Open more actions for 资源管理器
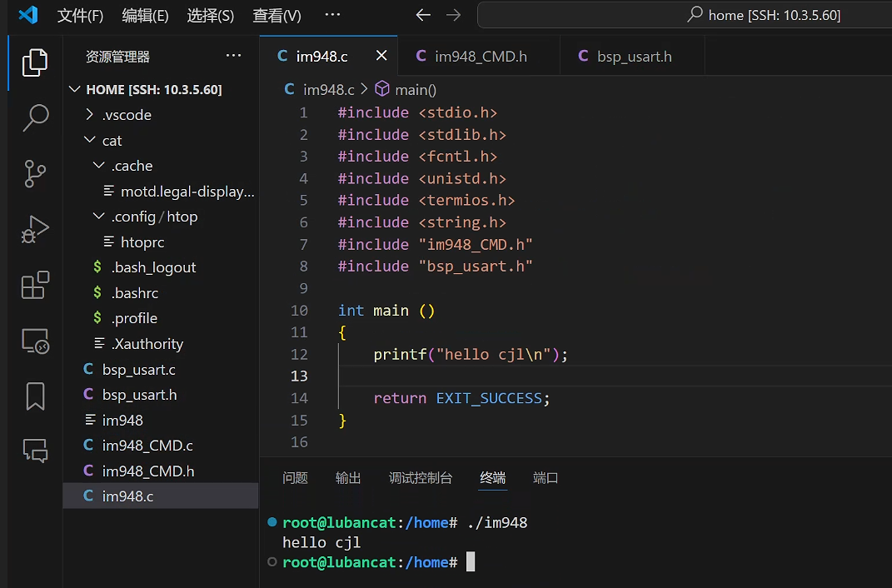The width and height of the screenshot is (892, 588). click(x=233, y=55)
